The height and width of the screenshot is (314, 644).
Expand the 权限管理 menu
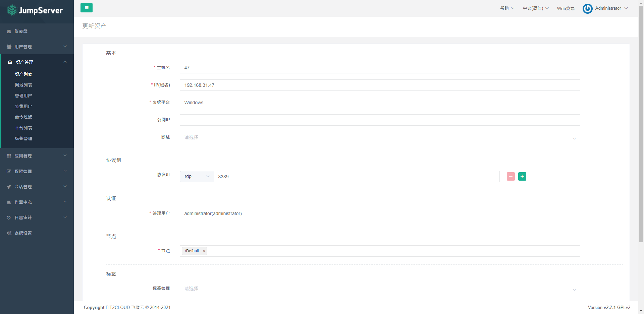pos(37,172)
